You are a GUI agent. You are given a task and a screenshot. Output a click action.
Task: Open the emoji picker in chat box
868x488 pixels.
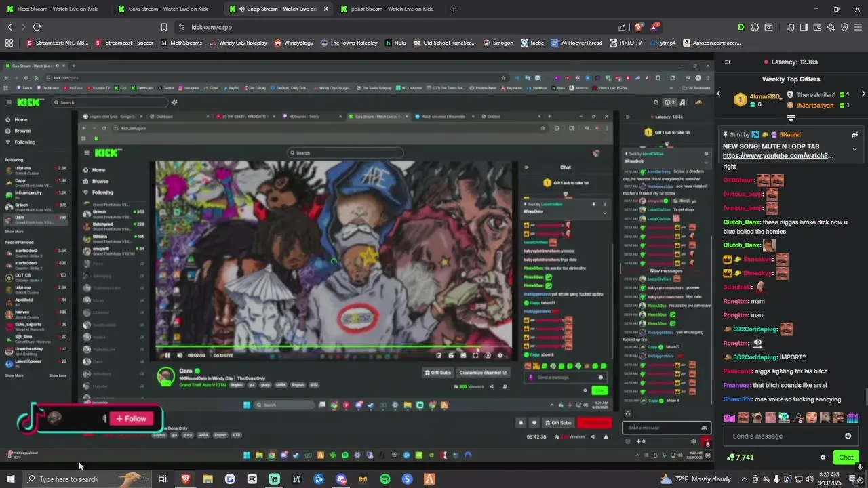click(x=848, y=436)
